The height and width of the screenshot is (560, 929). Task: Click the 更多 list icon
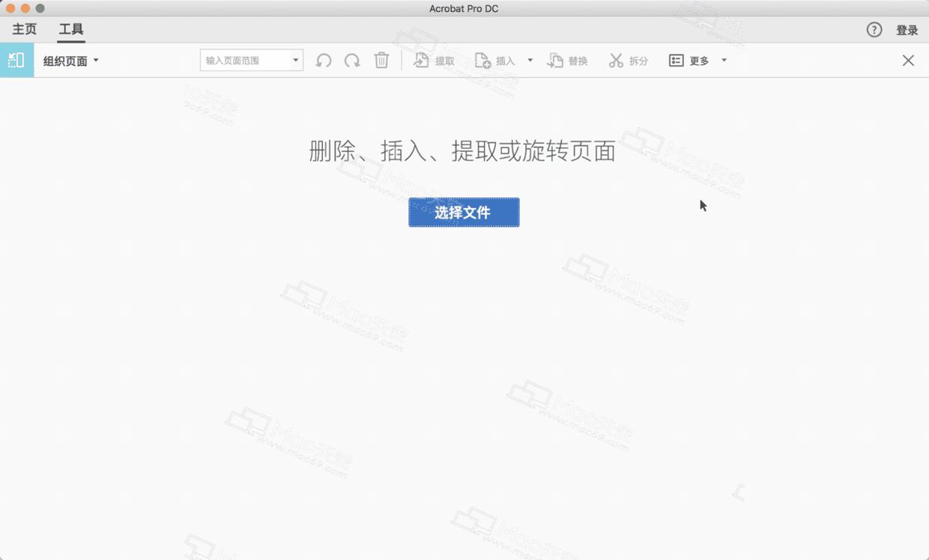pyautogui.click(x=677, y=61)
